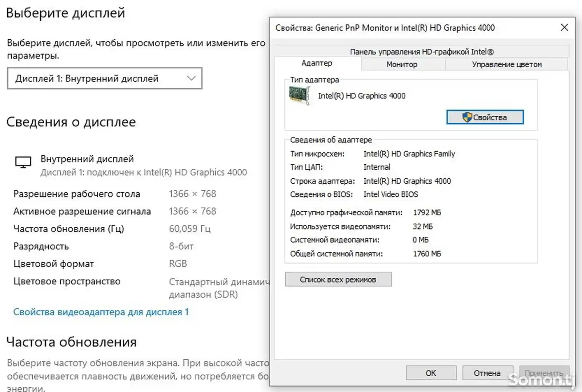Click the graphics adapter card icon
This screenshot has width=582, height=392.
300,96
